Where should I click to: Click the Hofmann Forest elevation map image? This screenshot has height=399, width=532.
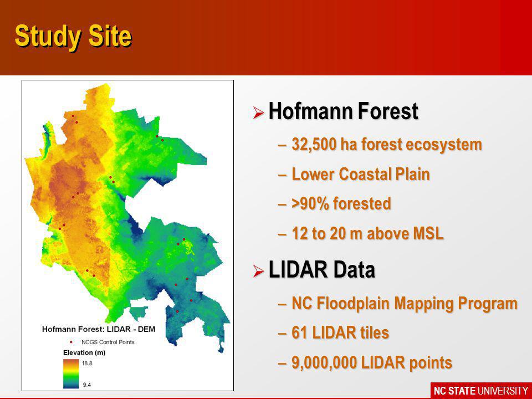[127, 235]
